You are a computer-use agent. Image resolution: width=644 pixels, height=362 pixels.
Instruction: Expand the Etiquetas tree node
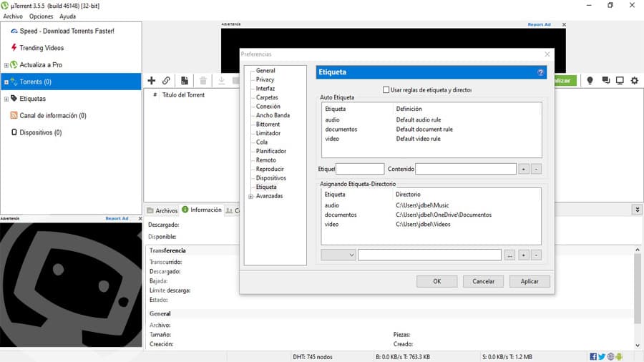click(x=6, y=99)
